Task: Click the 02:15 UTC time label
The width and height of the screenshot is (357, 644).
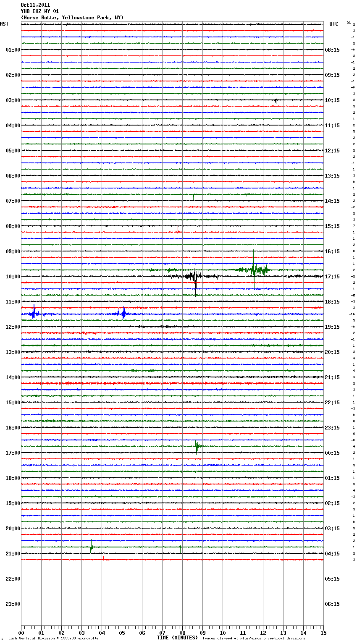Action: (332, 503)
